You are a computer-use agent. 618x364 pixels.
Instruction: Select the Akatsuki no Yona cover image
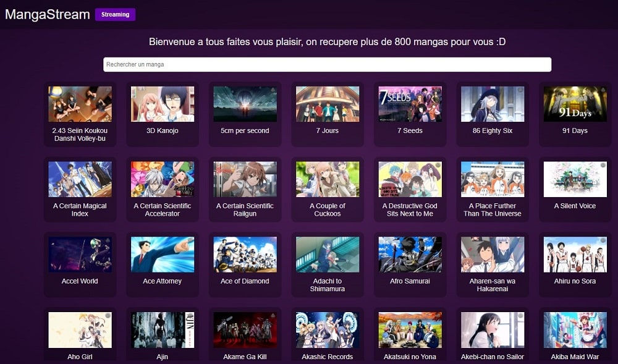click(410, 330)
